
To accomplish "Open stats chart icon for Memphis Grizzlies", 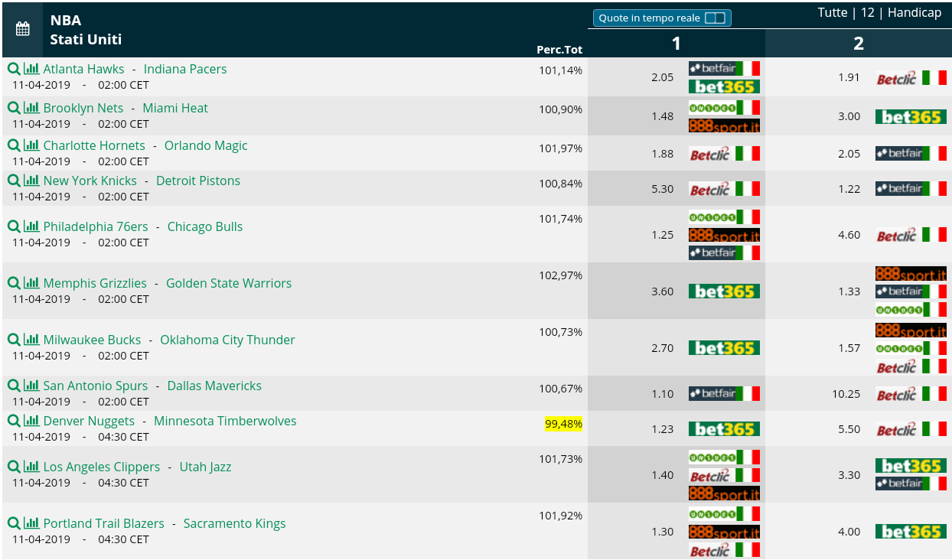I will click(31, 283).
